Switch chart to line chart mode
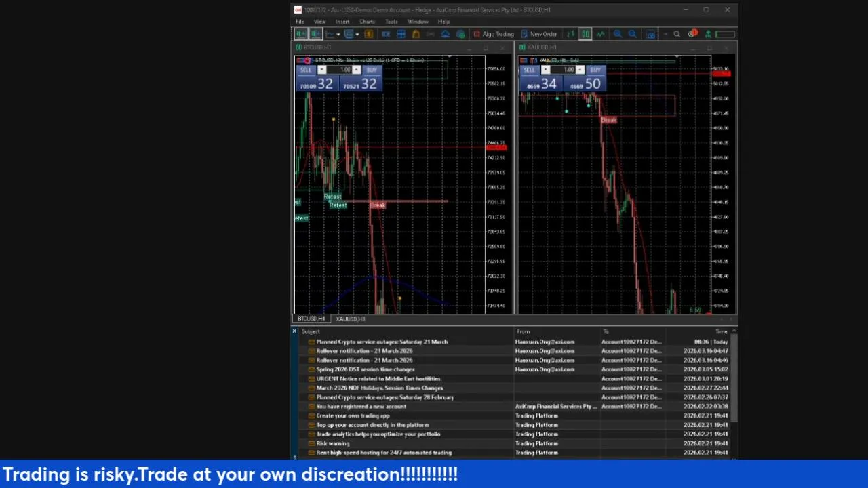 601,34
